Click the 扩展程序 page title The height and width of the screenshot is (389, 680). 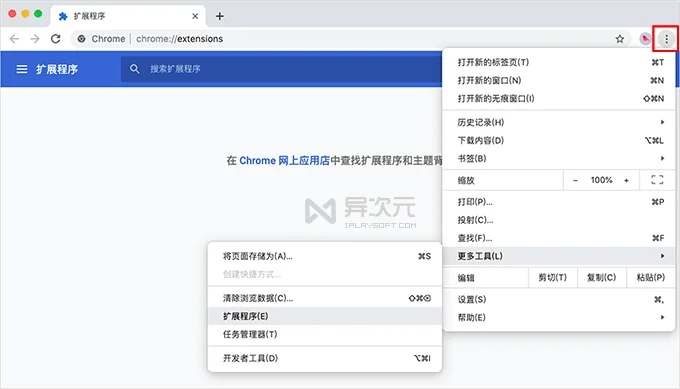point(57,69)
